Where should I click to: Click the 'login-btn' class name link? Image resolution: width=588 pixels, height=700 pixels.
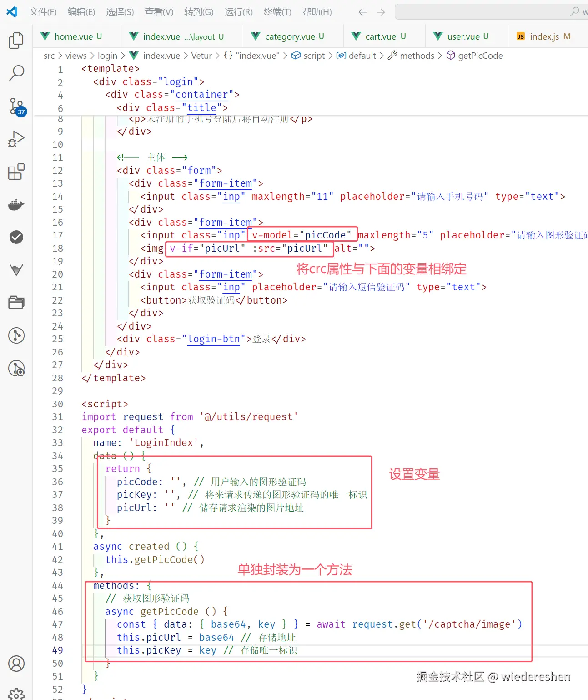tap(214, 339)
